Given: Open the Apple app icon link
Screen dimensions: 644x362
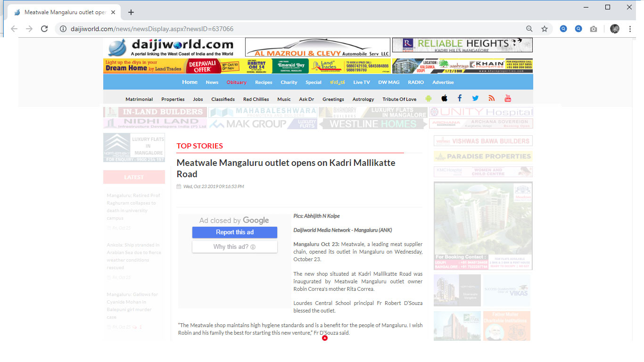Looking at the screenshot, I should [x=444, y=98].
